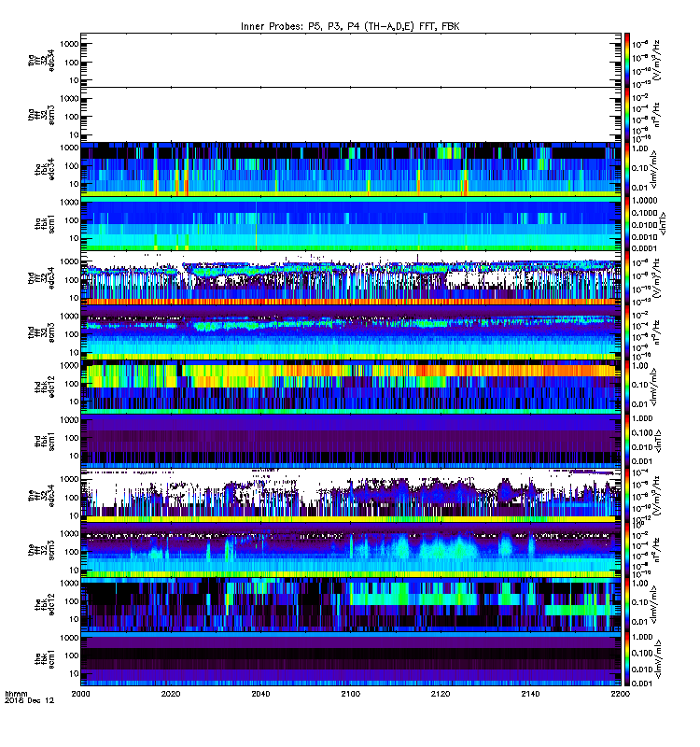
Task: Click the '(V/m)²/Hz' unit beside tha fff edc34 color bar
Action: coord(657,60)
